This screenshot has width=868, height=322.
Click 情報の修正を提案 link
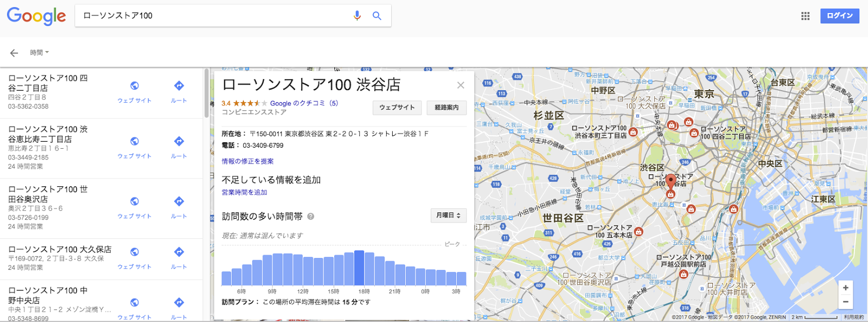pos(247,161)
